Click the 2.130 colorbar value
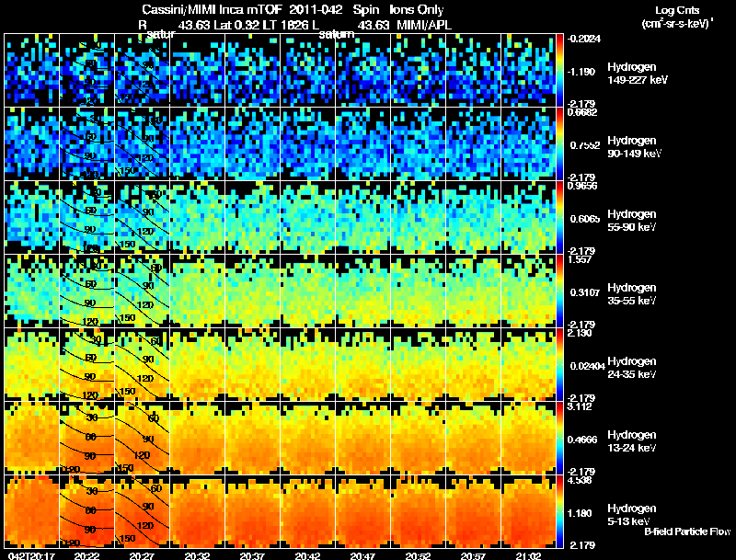Screen dimensions: 736x560 (x=580, y=334)
